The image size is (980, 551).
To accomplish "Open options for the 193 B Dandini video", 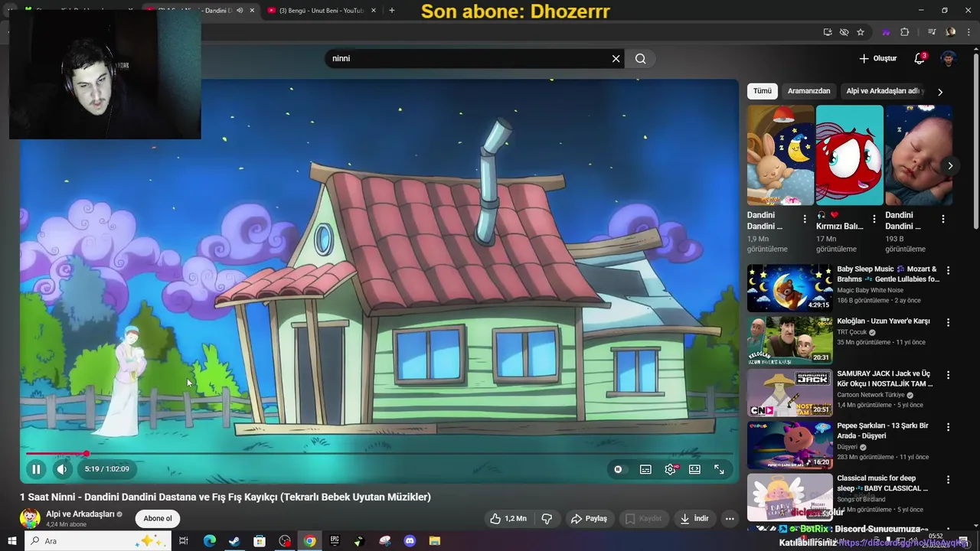I will click(x=942, y=219).
